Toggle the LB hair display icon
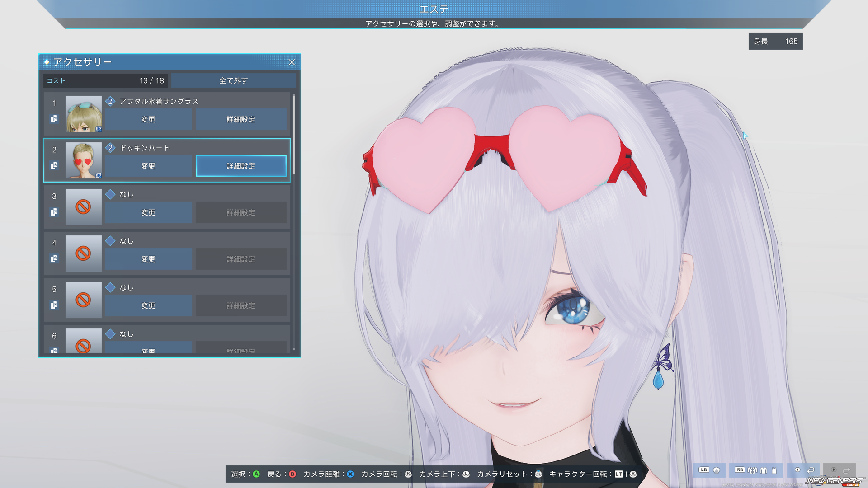Screen dimensions: 868x488 coord(717,470)
